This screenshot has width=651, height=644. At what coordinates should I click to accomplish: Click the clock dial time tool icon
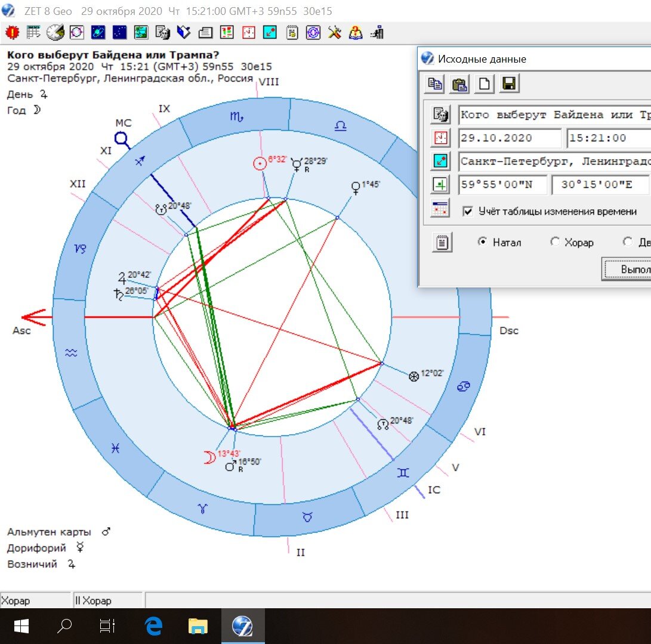click(x=55, y=32)
